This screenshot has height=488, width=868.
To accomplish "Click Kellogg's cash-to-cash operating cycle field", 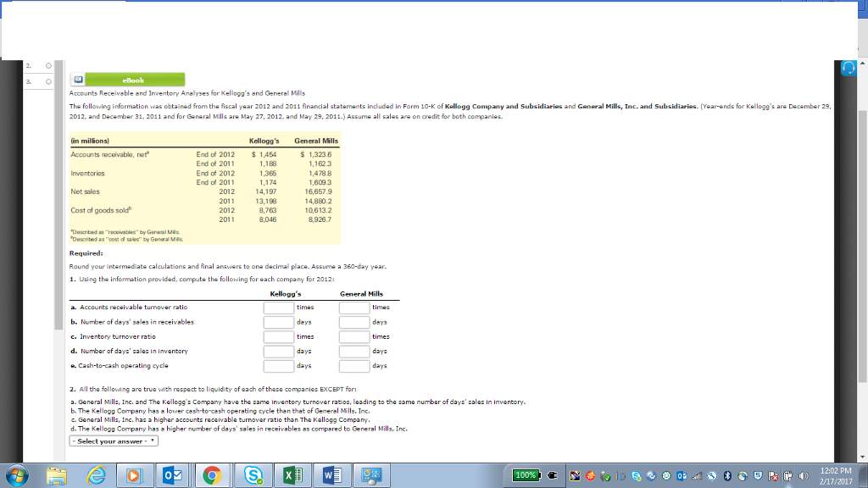I will tap(278, 366).
